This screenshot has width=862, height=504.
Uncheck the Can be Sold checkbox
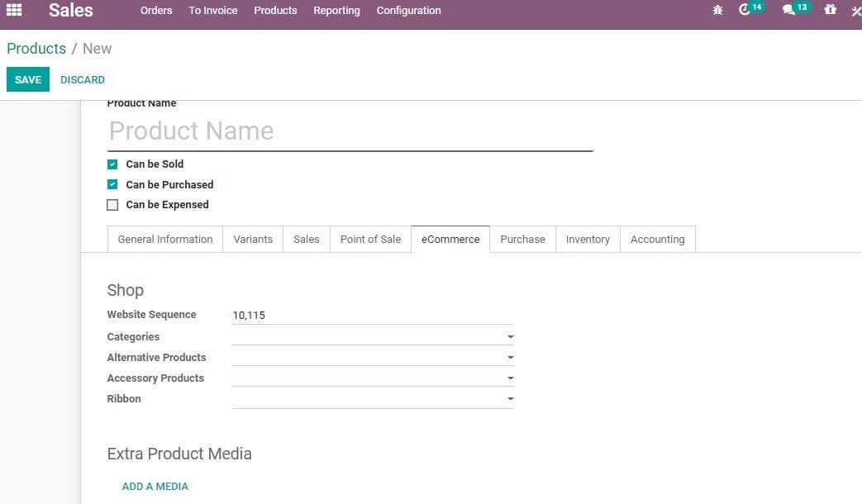(x=112, y=164)
